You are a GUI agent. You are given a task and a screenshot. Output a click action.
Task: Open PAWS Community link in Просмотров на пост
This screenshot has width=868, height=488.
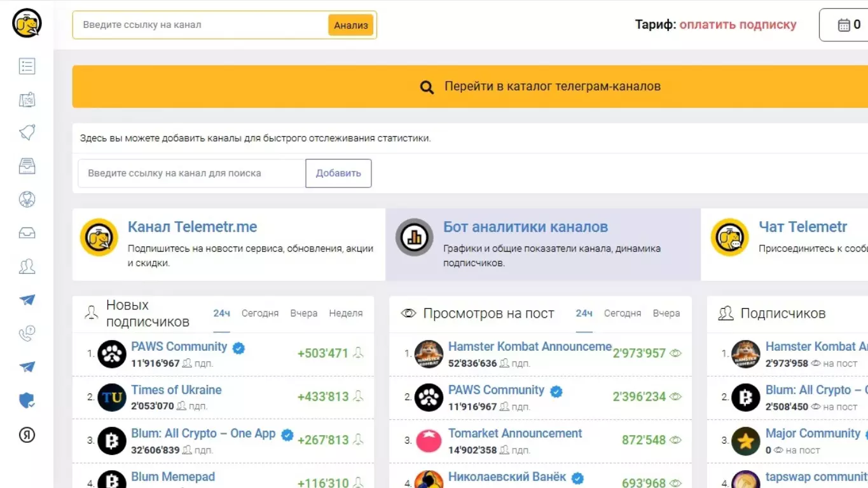pos(497,390)
